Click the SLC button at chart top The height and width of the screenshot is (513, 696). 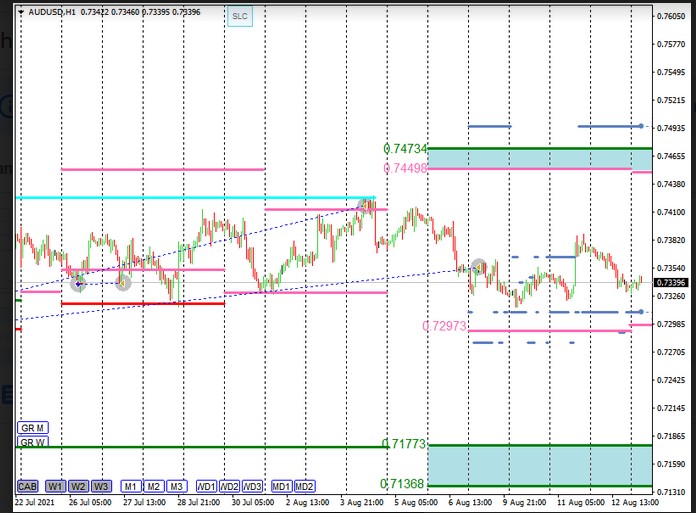(x=239, y=17)
